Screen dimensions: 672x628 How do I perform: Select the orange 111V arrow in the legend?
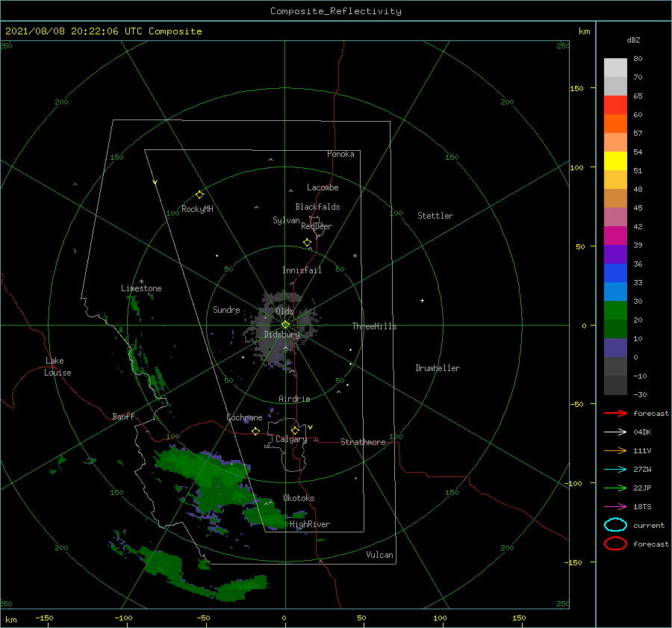point(615,450)
